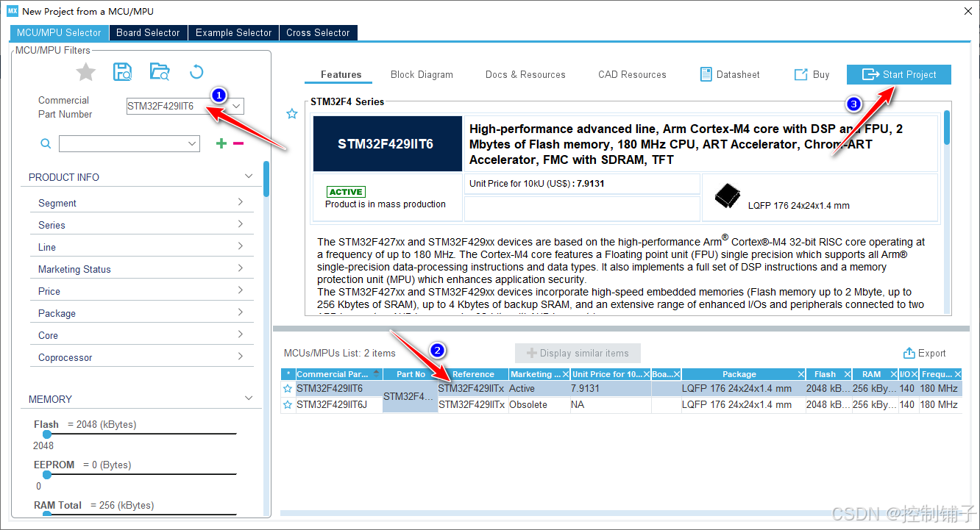Expand the Series filter
Screen dimensions: 980x530
241,224
